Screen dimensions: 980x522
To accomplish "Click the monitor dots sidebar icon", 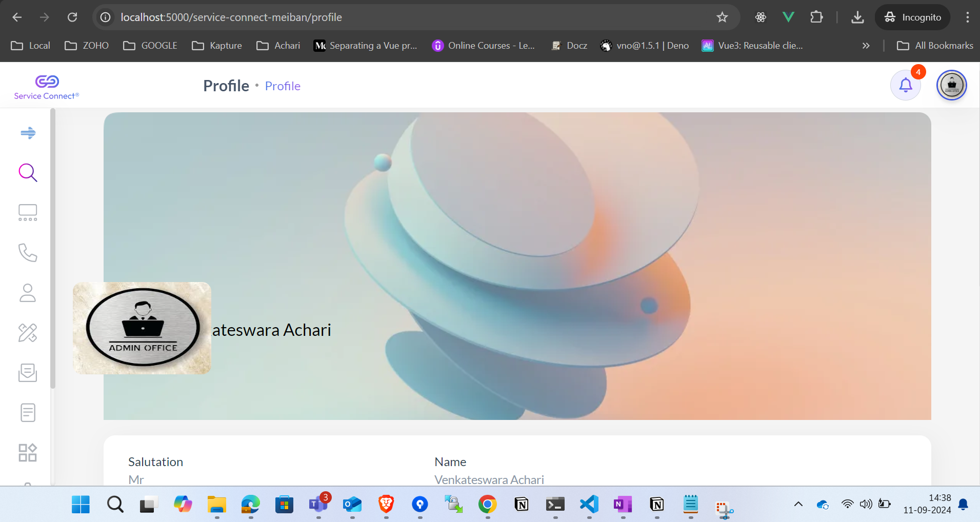I will [28, 213].
